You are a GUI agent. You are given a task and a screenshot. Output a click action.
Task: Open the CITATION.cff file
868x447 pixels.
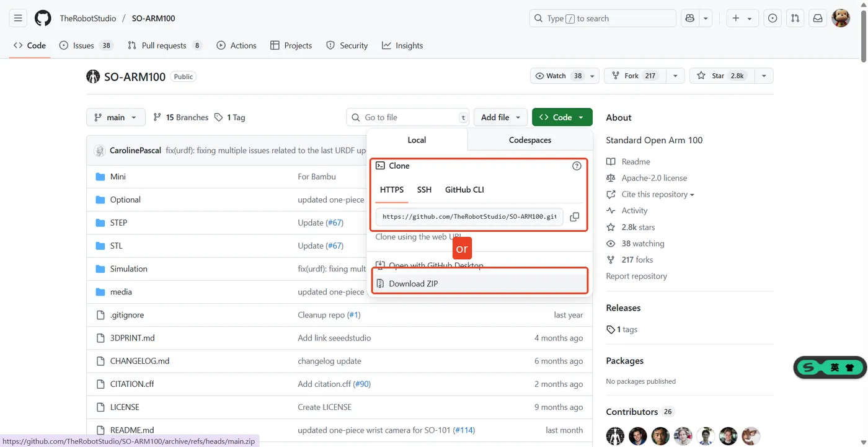pos(132,384)
